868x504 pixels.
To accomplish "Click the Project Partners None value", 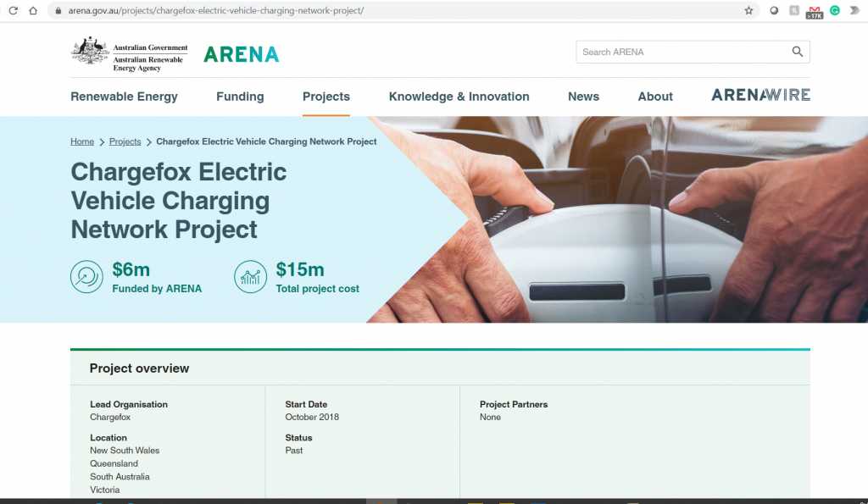I will coord(490,417).
